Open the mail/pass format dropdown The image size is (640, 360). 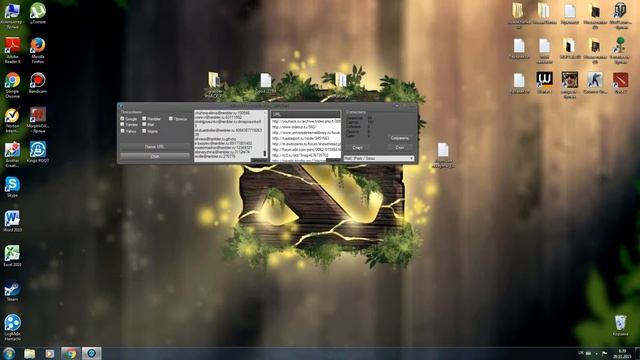[379, 158]
